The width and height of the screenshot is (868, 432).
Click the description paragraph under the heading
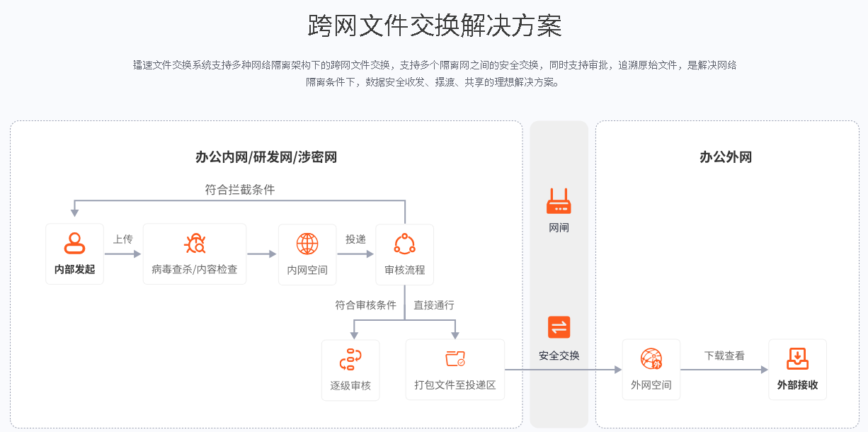(433, 73)
